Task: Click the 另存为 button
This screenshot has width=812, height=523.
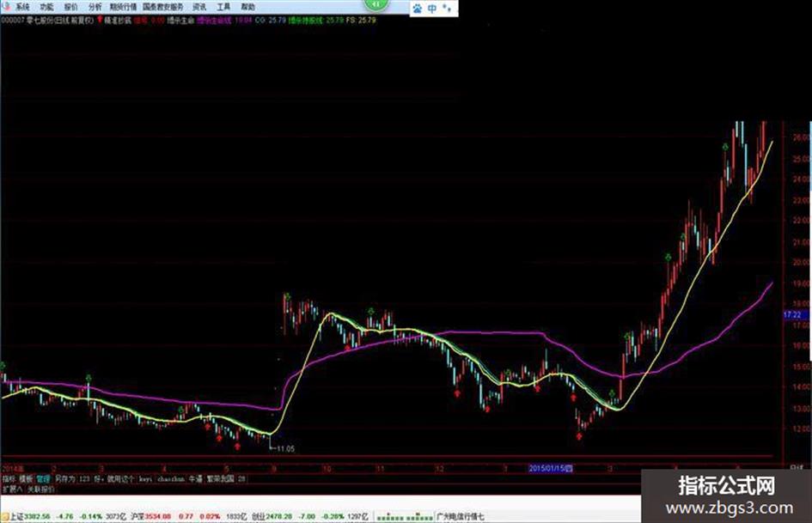Action: point(64,479)
